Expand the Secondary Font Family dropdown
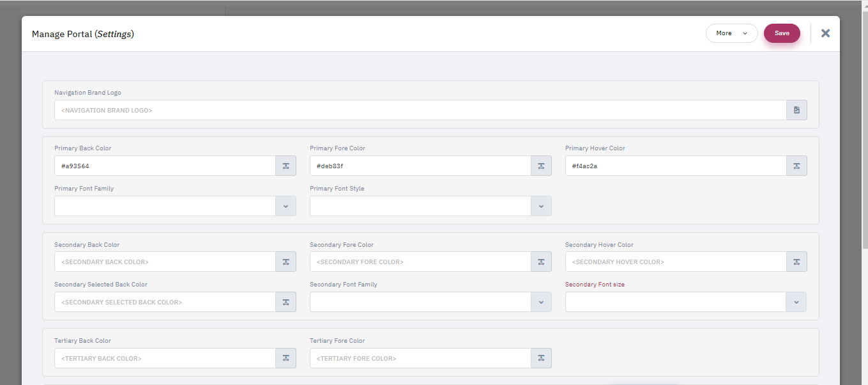Viewport: 868px width, 385px height. 541,302
